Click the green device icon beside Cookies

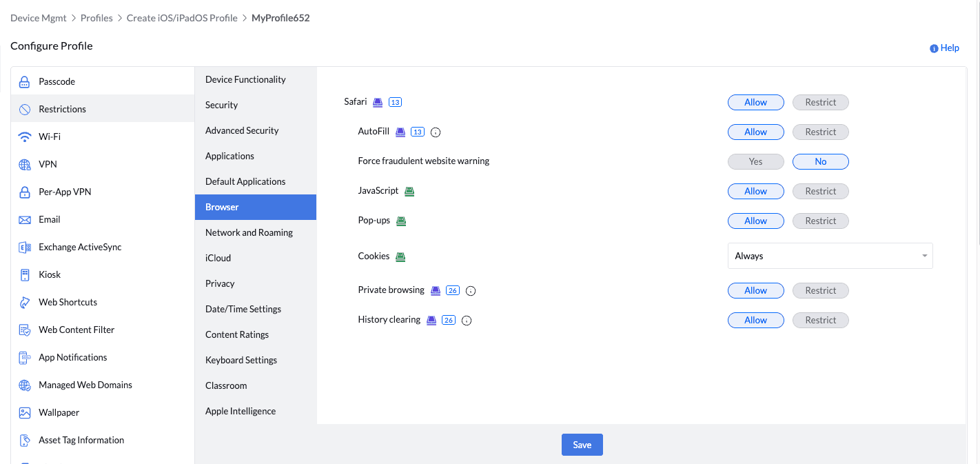(x=400, y=256)
